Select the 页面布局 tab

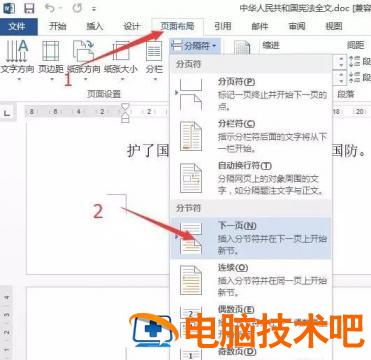(x=177, y=26)
